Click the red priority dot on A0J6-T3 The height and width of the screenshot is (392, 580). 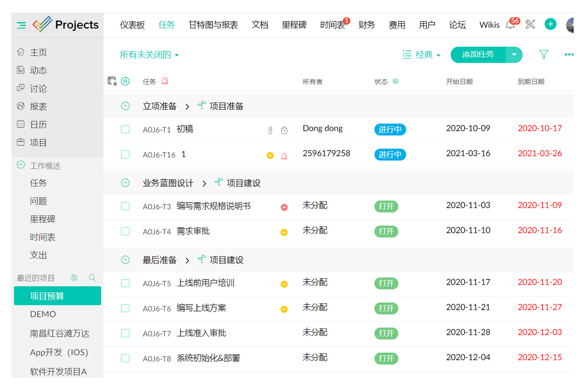(284, 207)
